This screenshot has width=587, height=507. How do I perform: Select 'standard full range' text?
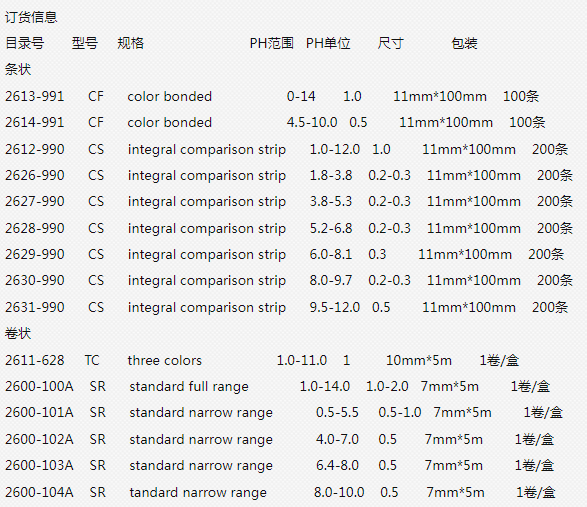point(189,386)
